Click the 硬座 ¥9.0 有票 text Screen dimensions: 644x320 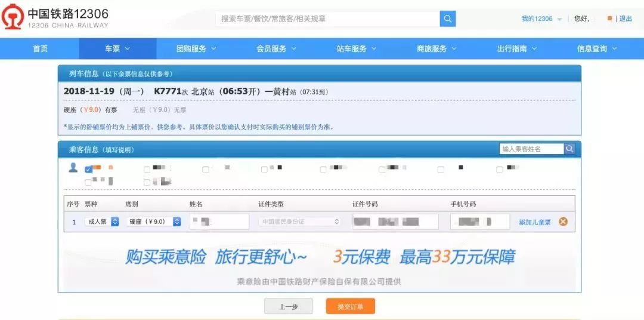(91, 110)
